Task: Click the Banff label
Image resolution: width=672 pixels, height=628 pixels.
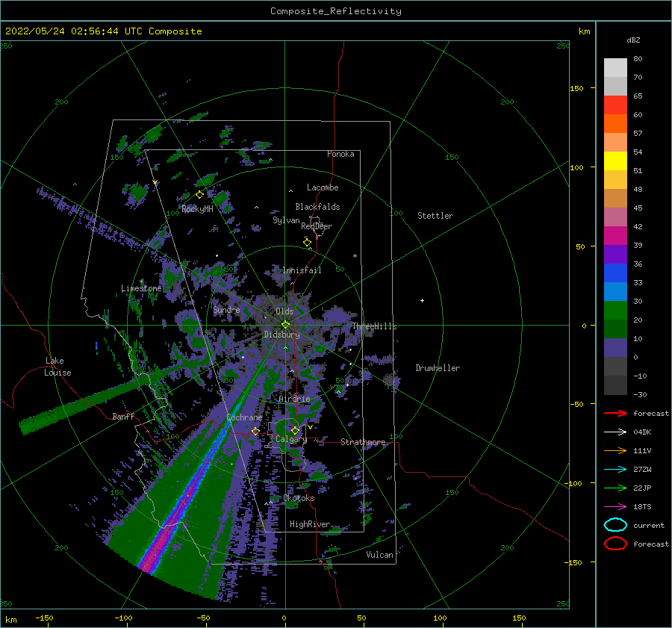Action: (123, 416)
